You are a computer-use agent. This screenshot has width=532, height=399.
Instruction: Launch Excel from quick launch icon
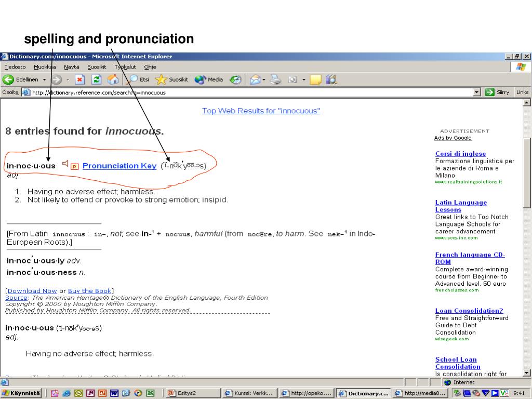point(150,393)
